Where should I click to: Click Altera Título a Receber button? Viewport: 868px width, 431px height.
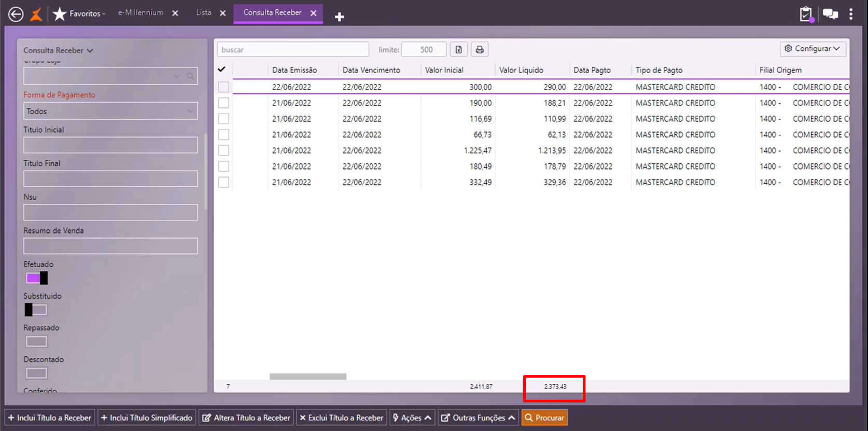coord(246,418)
